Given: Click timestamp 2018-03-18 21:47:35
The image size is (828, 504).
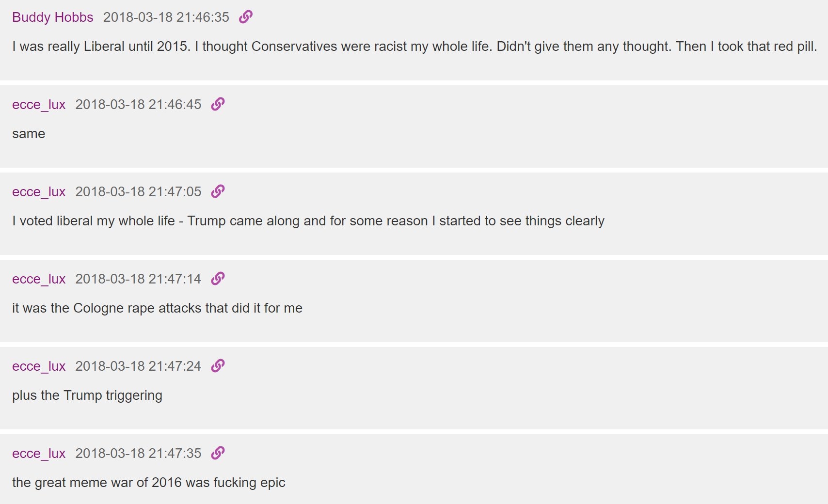Looking at the screenshot, I should click(x=138, y=453).
